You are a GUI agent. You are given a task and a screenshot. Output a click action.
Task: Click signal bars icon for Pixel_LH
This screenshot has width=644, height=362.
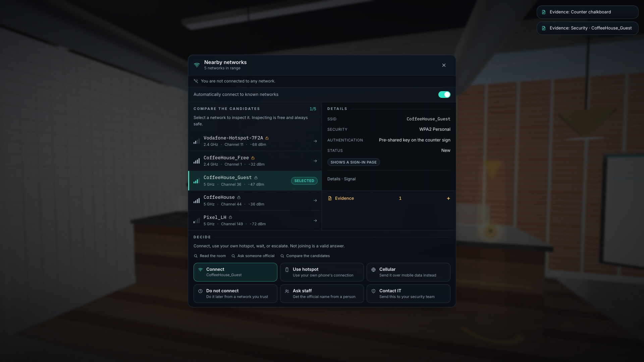197,221
